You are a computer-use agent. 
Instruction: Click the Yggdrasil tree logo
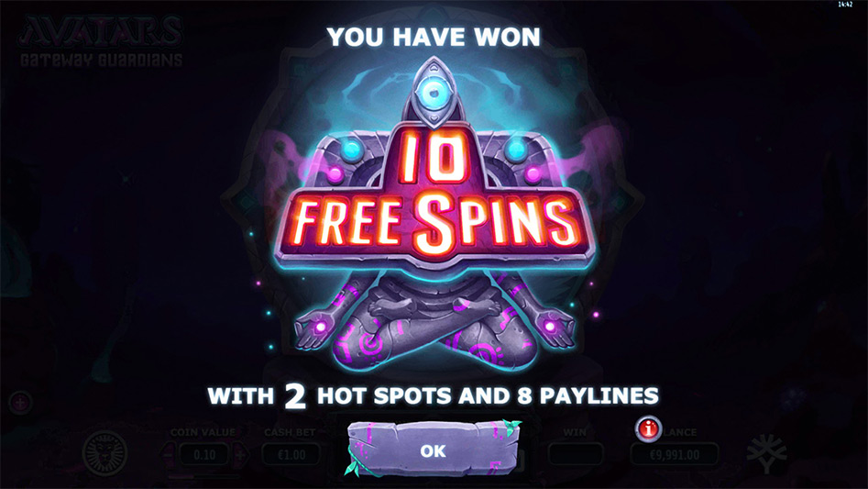[766, 453]
